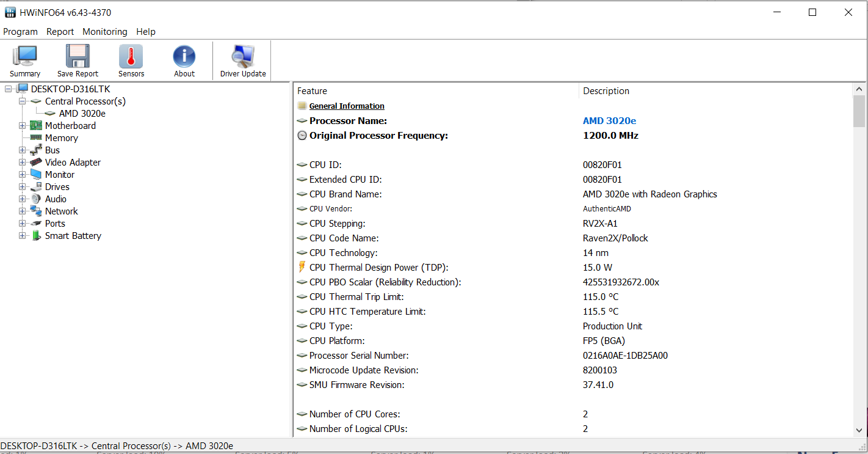Open the Monitoring menu
This screenshot has height=454, width=868.
(x=105, y=32)
